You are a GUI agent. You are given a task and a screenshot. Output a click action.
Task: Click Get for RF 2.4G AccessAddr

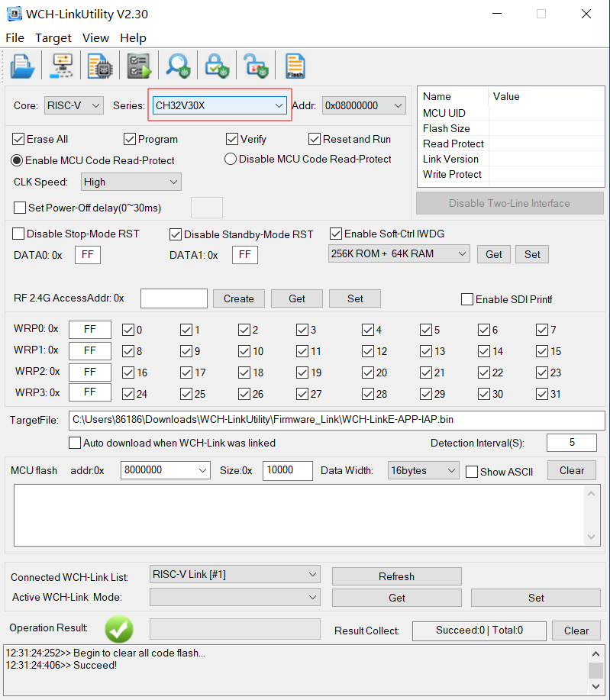(297, 298)
